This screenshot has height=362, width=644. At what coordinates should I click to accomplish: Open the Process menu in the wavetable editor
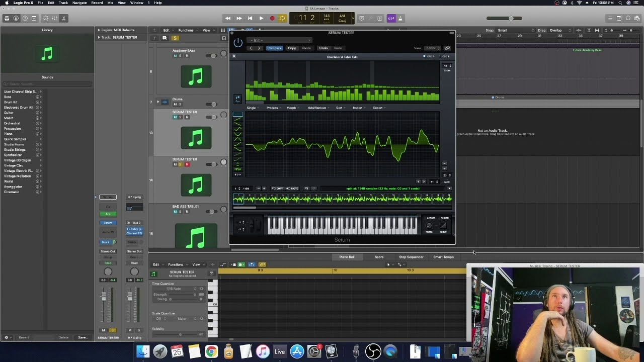(273, 108)
